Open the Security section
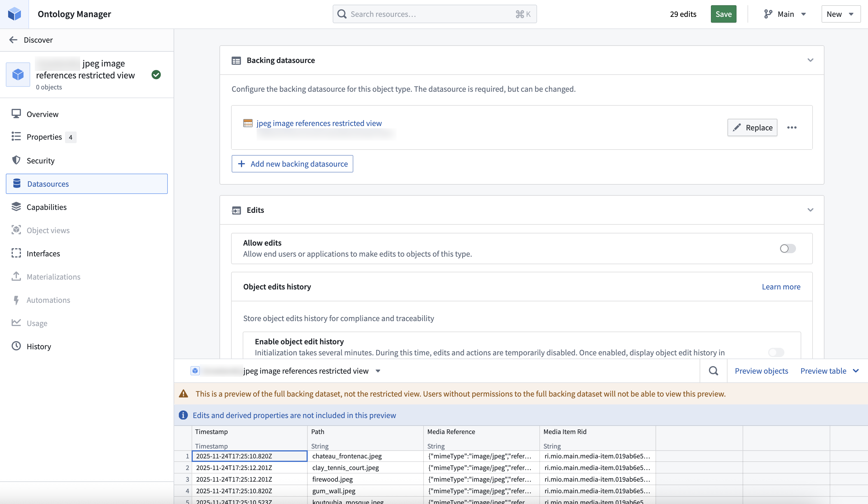 tap(40, 160)
